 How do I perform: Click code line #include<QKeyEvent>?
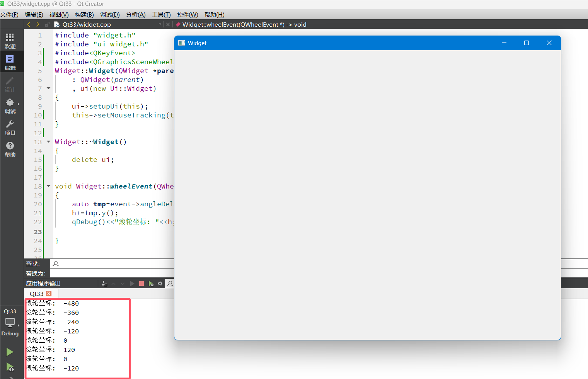pyautogui.click(x=95, y=53)
